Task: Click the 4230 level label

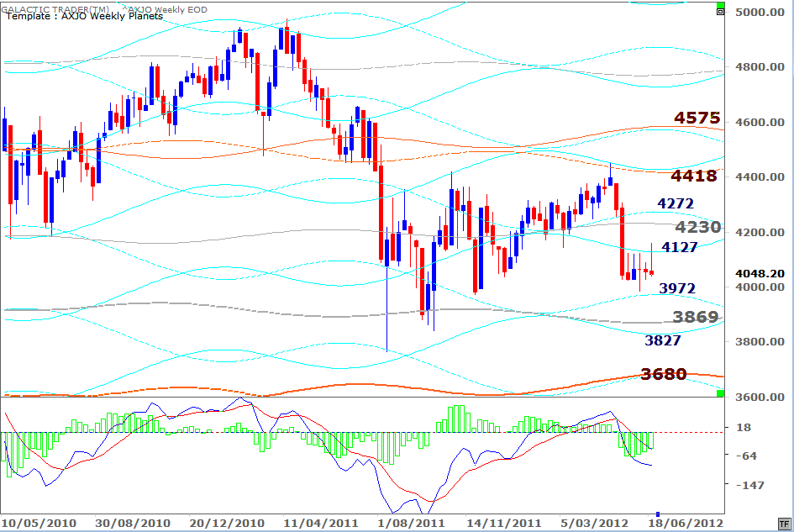Action: pyautogui.click(x=697, y=227)
